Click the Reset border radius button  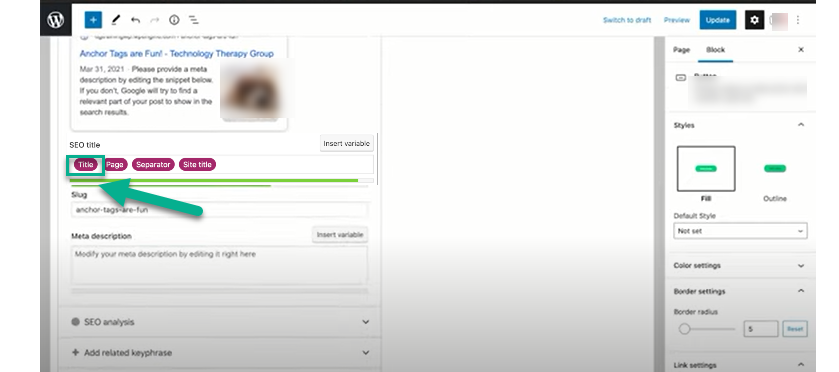coord(795,329)
